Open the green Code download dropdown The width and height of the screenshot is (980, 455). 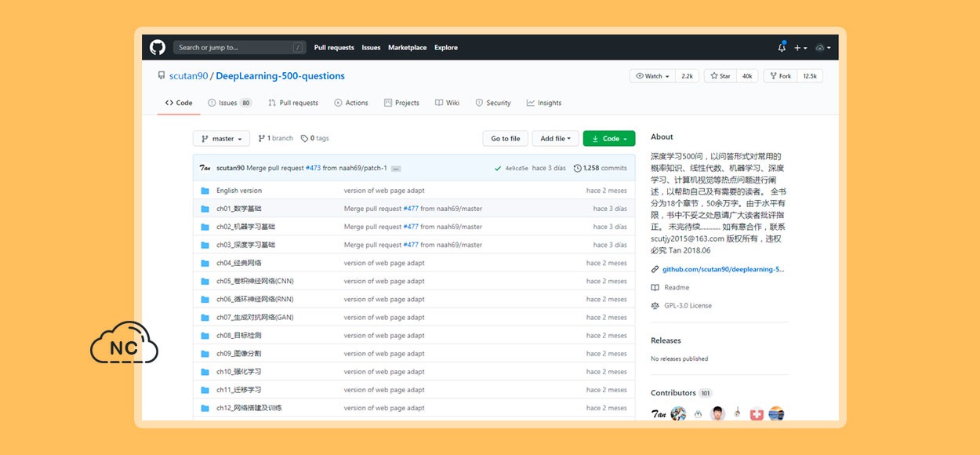(x=609, y=139)
